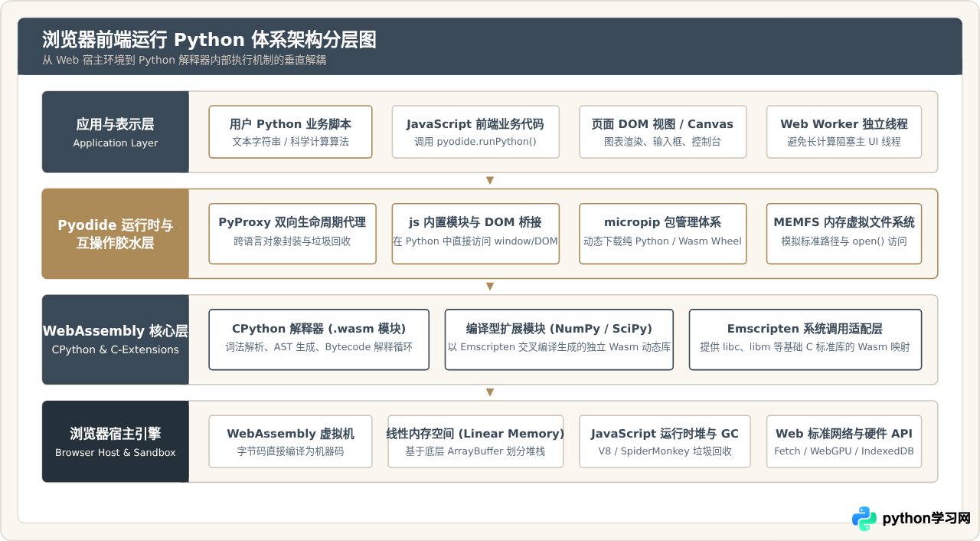Click the Python logo icon beside python学习网

coord(864,519)
